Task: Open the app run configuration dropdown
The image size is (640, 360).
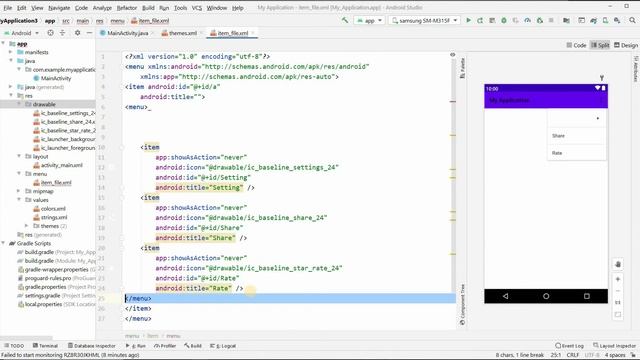Action: click(369, 20)
